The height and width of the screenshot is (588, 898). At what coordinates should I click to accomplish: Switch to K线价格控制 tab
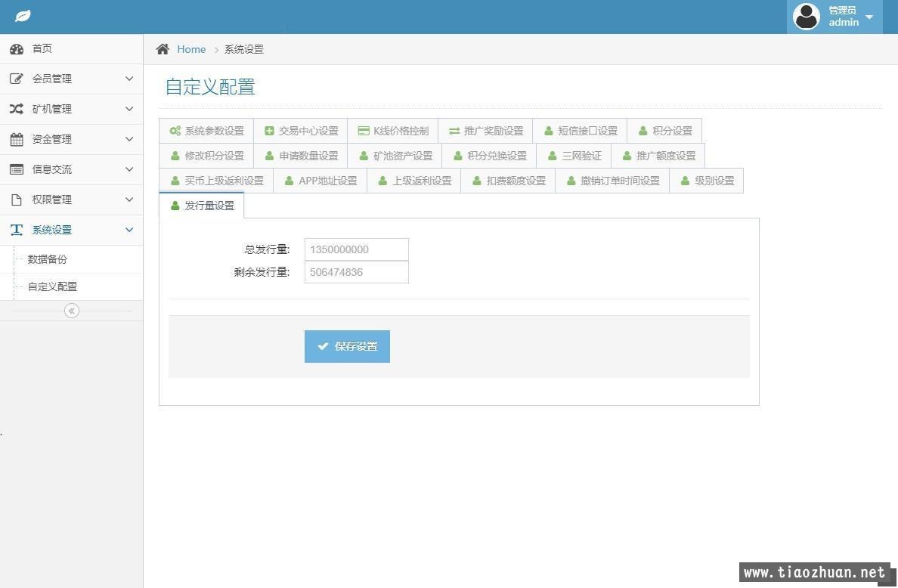(393, 131)
